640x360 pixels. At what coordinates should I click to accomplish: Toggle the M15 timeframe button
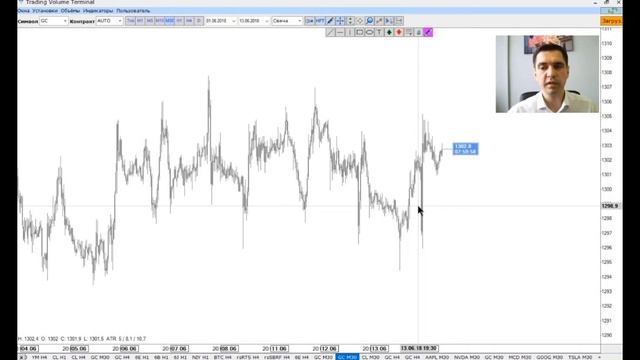coord(160,20)
